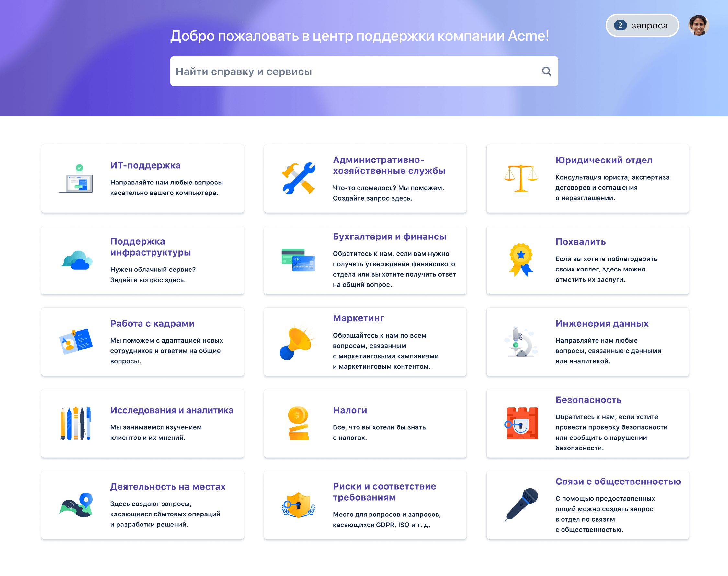Click the award ribbon icon
This screenshot has width=728, height=576.
[x=521, y=260]
